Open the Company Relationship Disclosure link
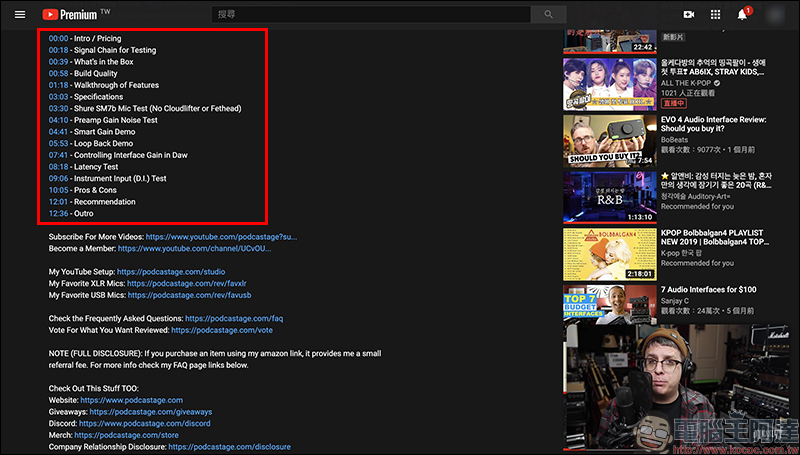 (236, 447)
